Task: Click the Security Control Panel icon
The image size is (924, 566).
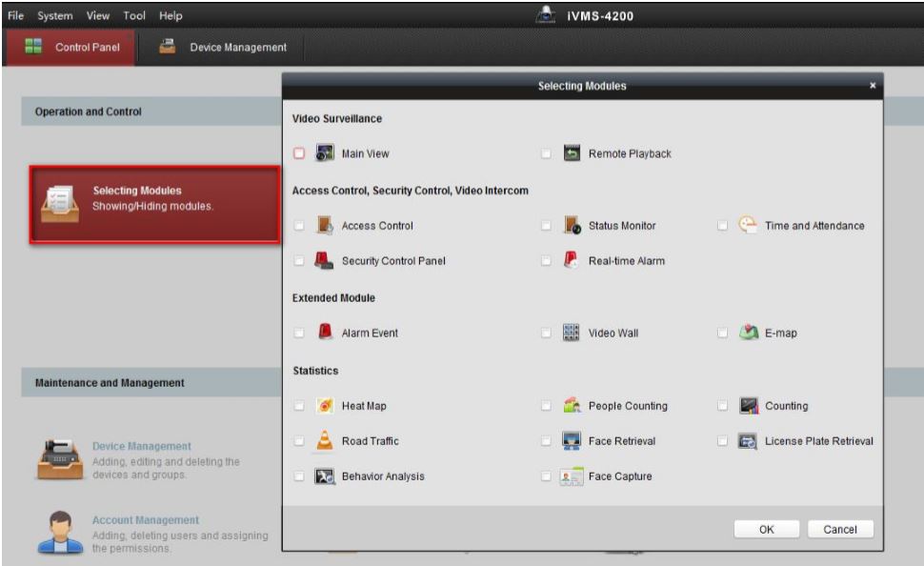Action: pyautogui.click(x=324, y=260)
